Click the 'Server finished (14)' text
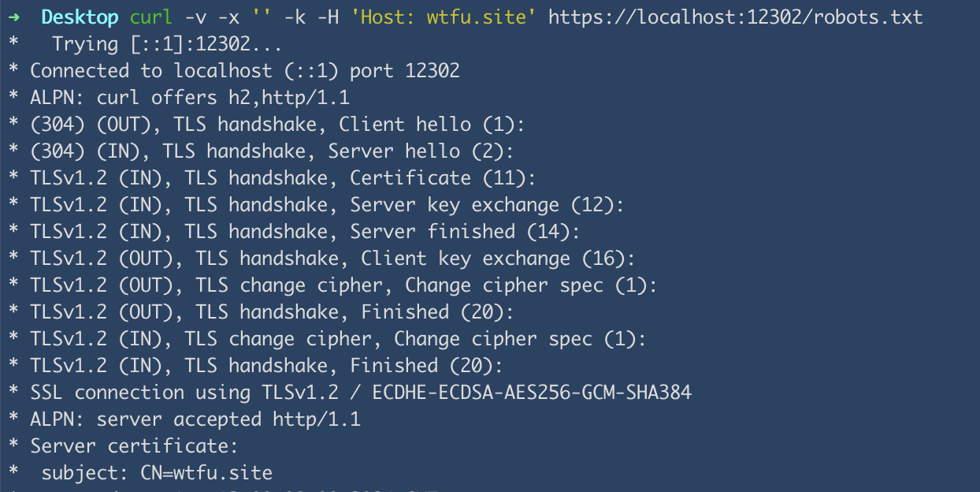 [465, 232]
